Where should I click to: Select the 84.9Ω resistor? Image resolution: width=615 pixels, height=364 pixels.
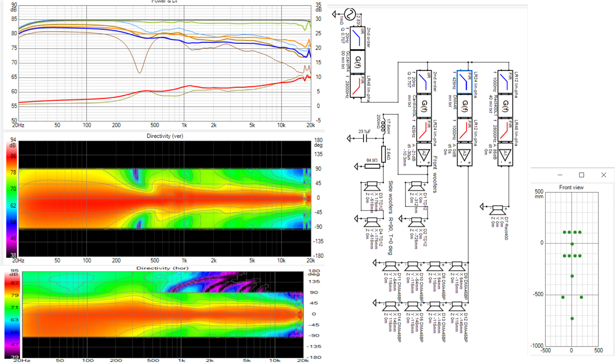[372, 166]
